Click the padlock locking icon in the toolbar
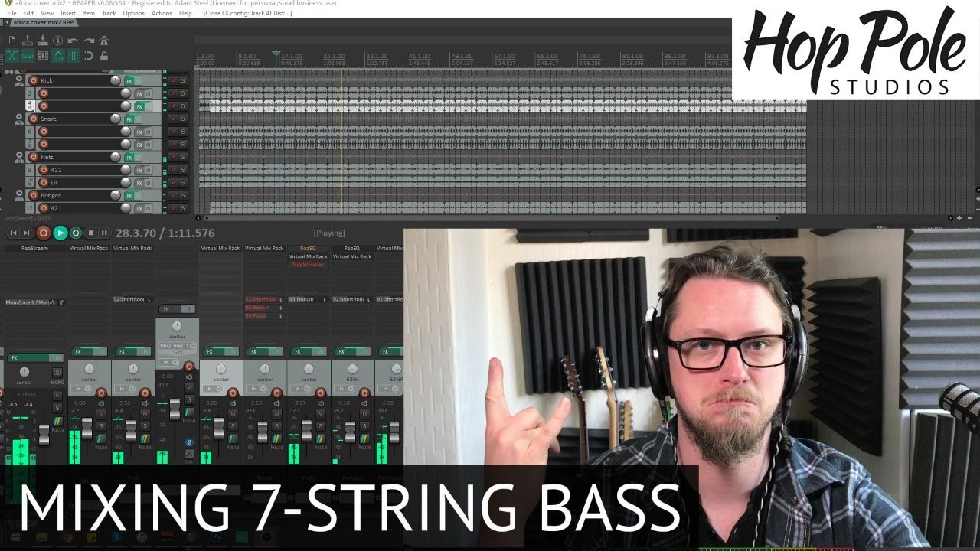980x551 pixels. [104, 56]
